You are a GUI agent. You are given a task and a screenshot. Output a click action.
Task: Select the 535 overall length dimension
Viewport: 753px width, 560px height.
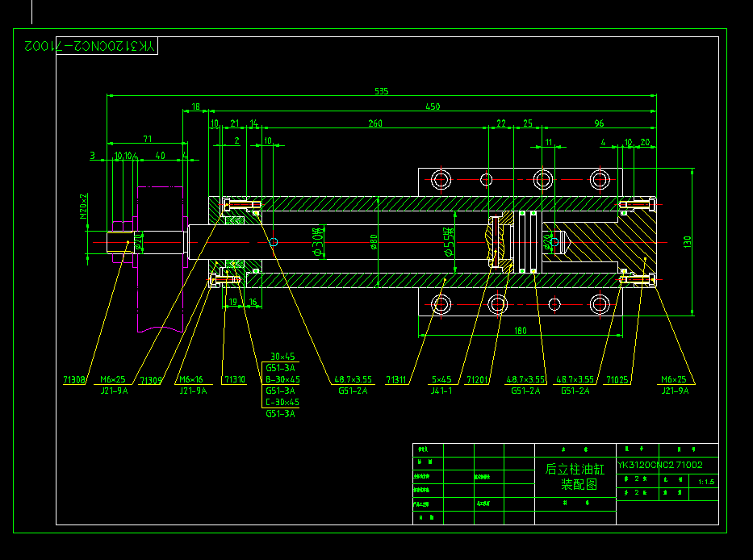tap(381, 91)
